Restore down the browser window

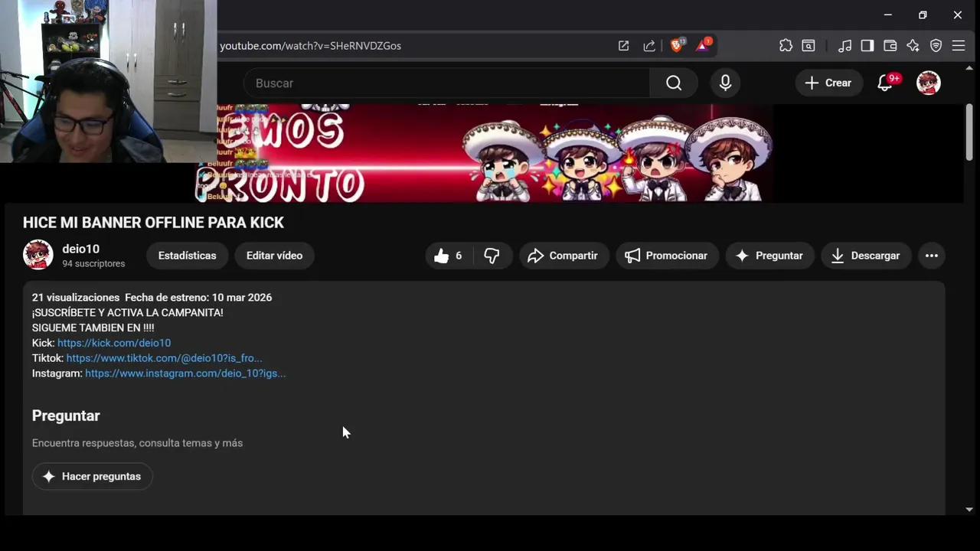tap(923, 15)
